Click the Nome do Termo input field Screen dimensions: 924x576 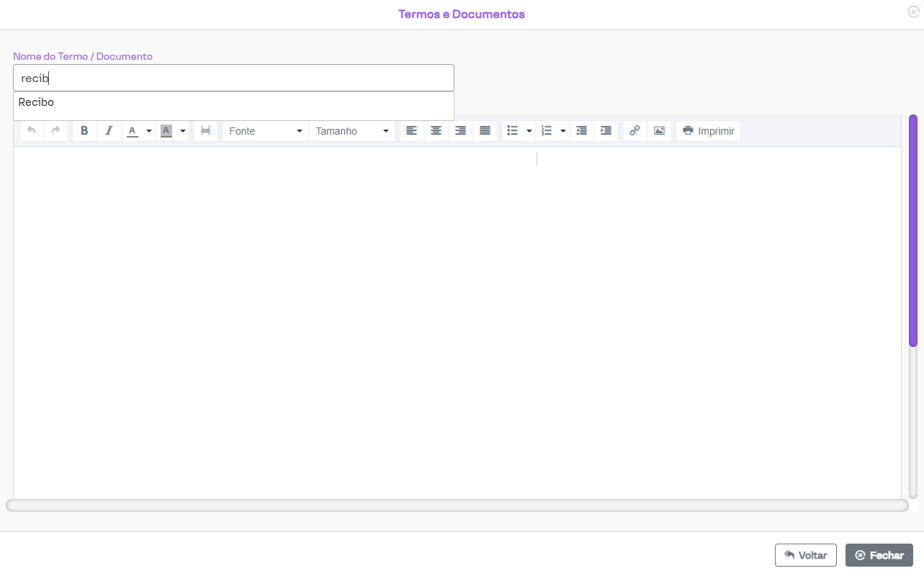coord(233,78)
